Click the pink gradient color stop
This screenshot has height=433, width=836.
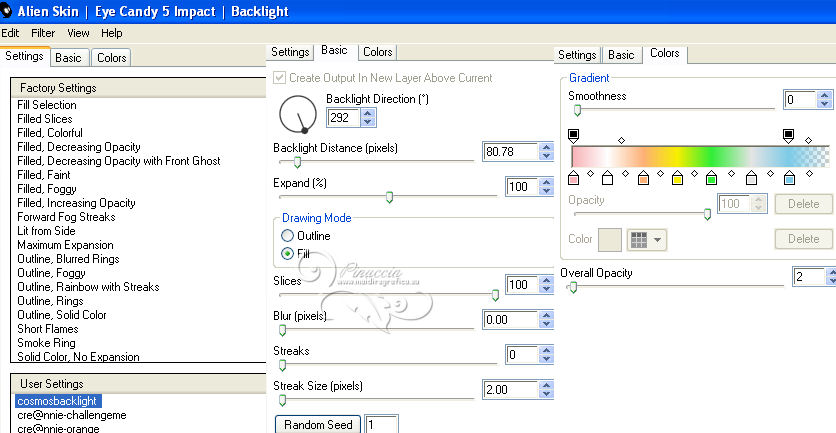coord(574,178)
